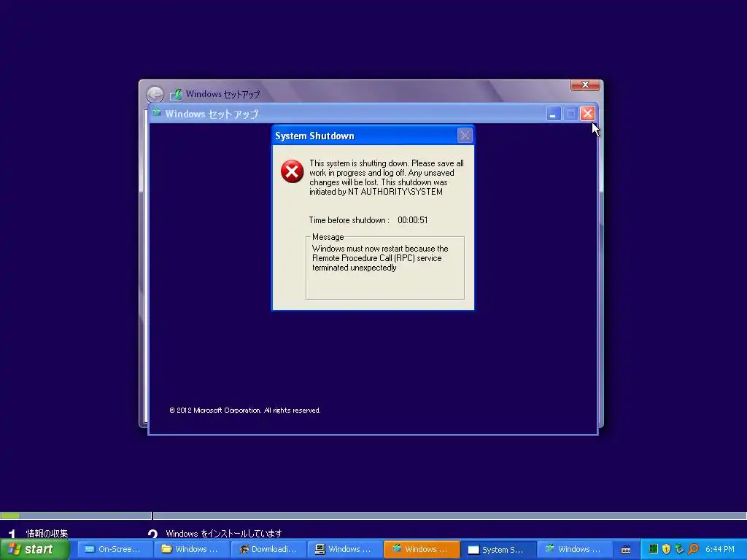This screenshot has height=560, width=747.
Task: Switch to the Downloading taskbar button
Action: click(x=268, y=549)
